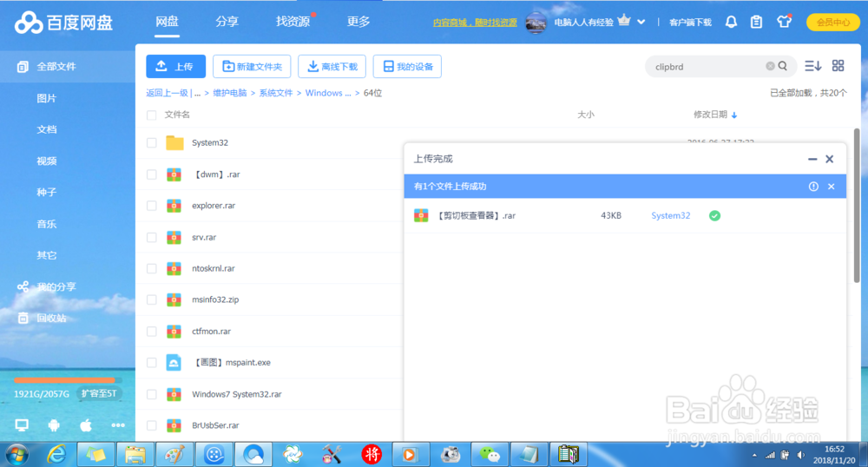Image resolution: width=868 pixels, height=467 pixels.
Task: Check the ctfmon.rar checkbox
Action: click(151, 332)
